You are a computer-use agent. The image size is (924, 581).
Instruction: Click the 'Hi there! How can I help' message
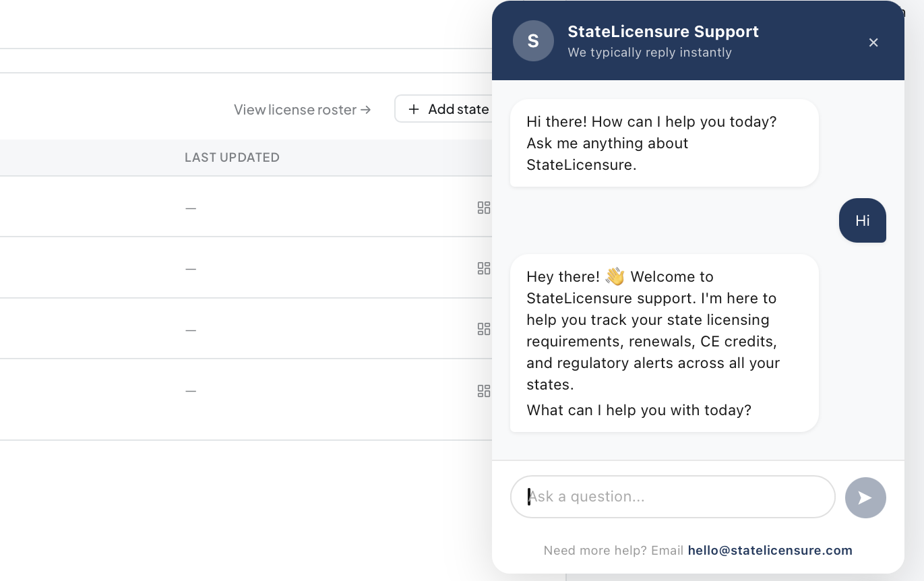664,143
